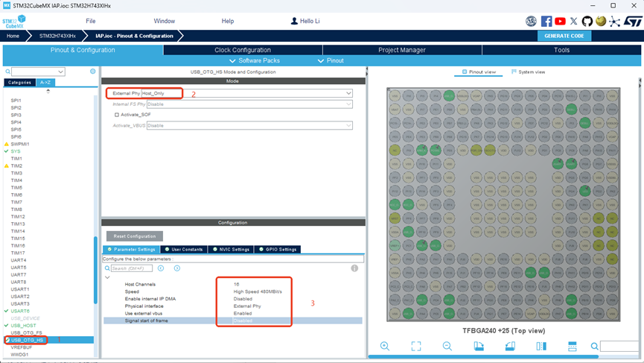This screenshot has height=363, width=644.
Task: Flip the chip view vertically
Action: 573,346
